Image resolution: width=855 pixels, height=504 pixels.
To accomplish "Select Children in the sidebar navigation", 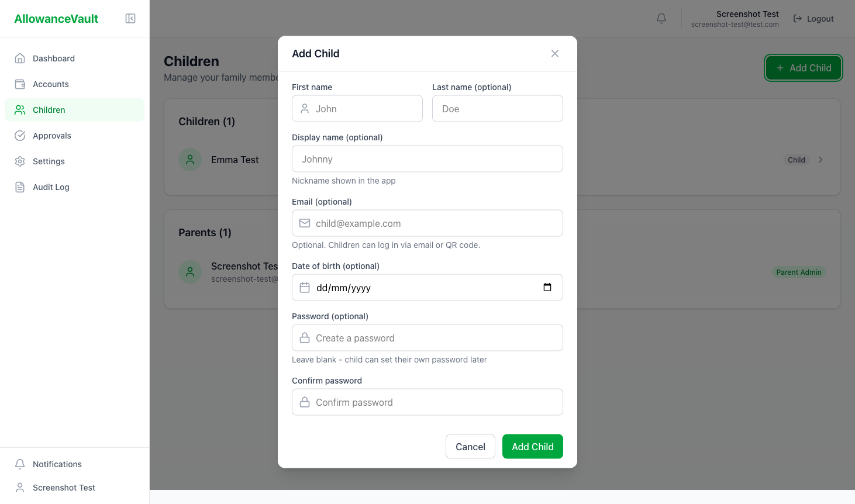I will [x=49, y=109].
